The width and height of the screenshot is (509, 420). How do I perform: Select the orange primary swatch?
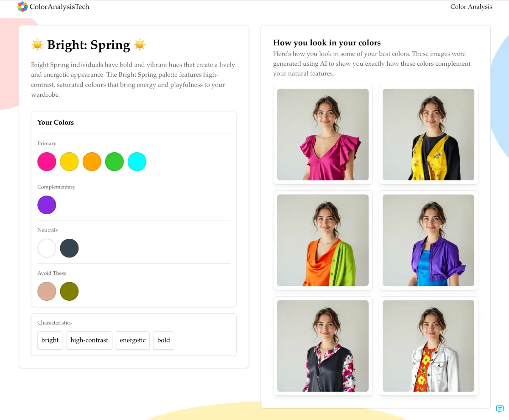pyautogui.click(x=92, y=162)
